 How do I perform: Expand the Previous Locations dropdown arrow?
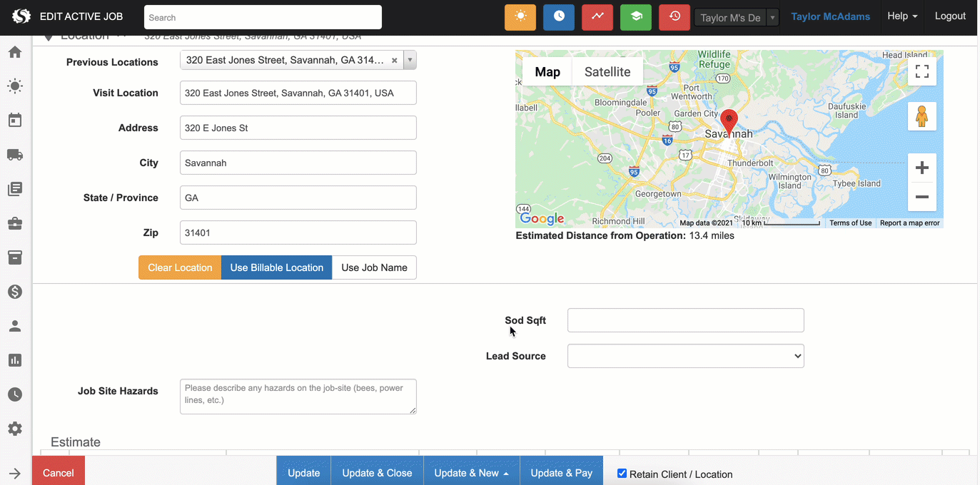tap(410, 61)
